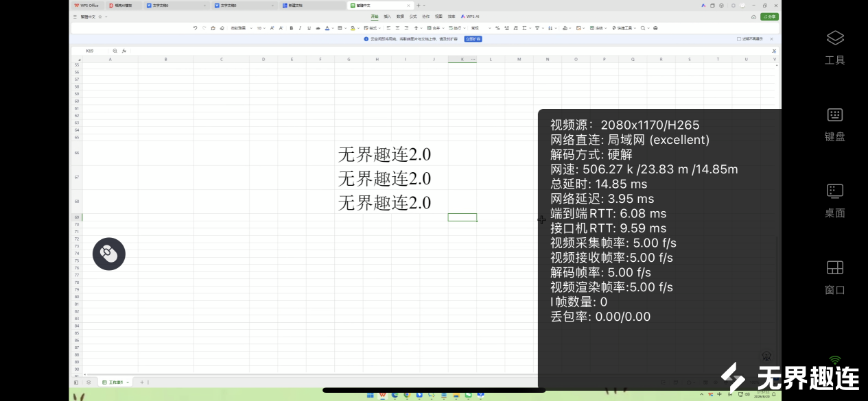
Task: Click the fx insert function icon
Action: [124, 51]
